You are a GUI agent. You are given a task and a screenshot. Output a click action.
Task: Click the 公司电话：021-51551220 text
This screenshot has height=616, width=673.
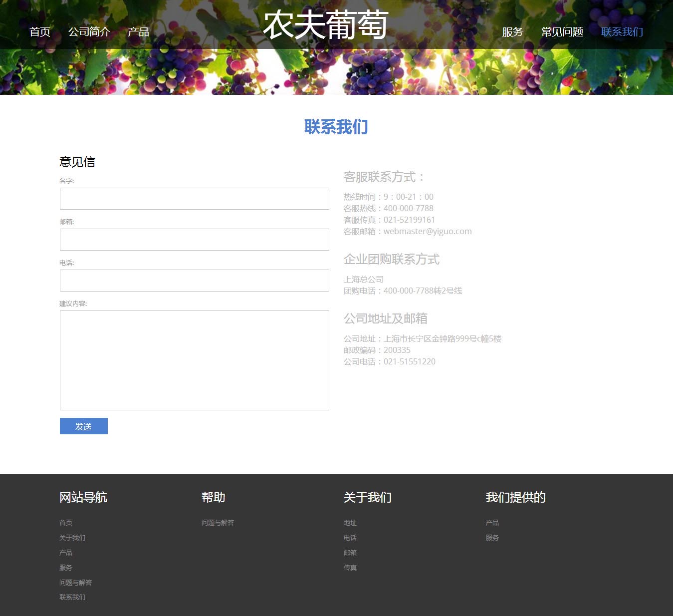[390, 361]
